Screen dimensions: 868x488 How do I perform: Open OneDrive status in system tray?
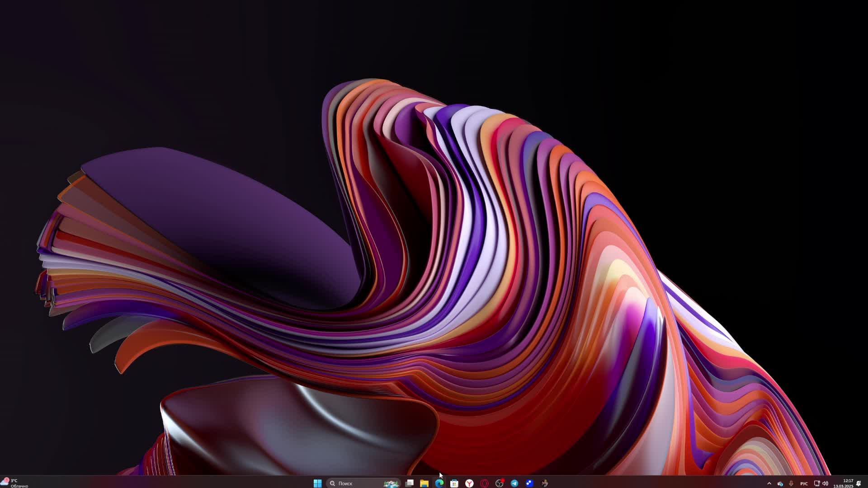(x=780, y=483)
